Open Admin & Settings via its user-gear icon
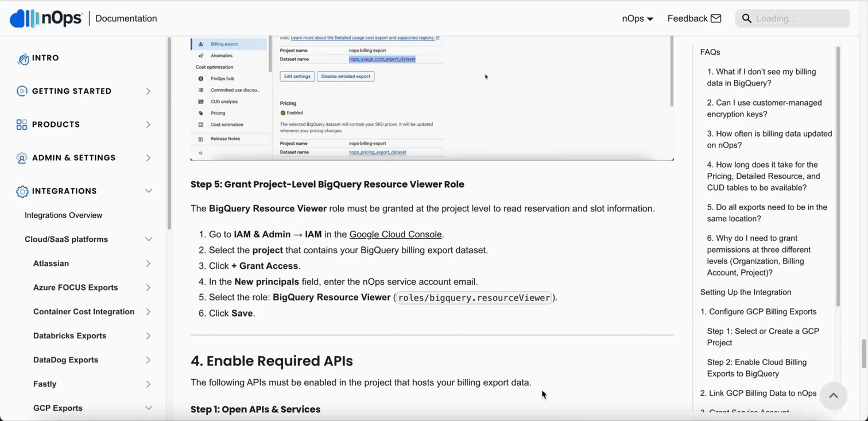 click(x=22, y=157)
